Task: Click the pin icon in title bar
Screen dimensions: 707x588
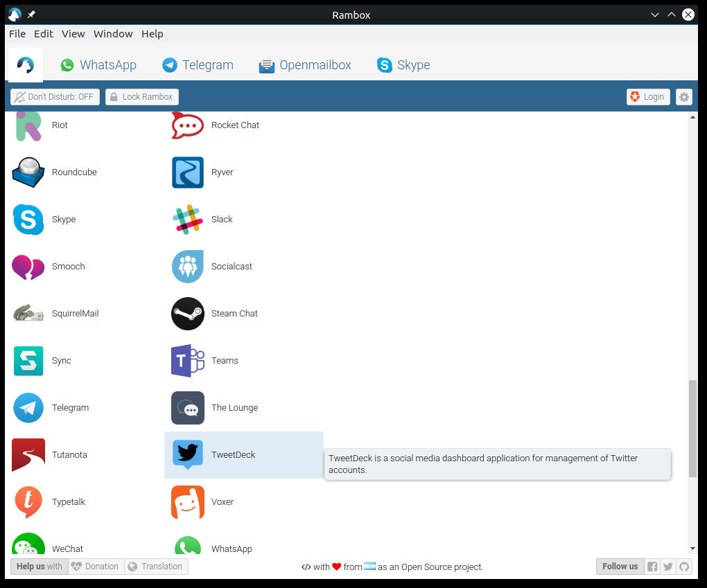Action: 31,15
